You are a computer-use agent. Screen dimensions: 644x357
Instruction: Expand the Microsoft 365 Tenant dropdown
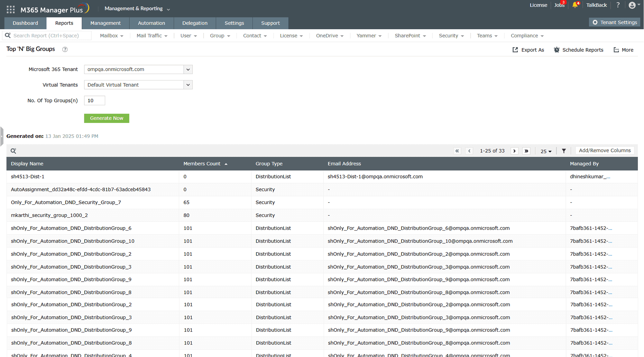click(188, 69)
